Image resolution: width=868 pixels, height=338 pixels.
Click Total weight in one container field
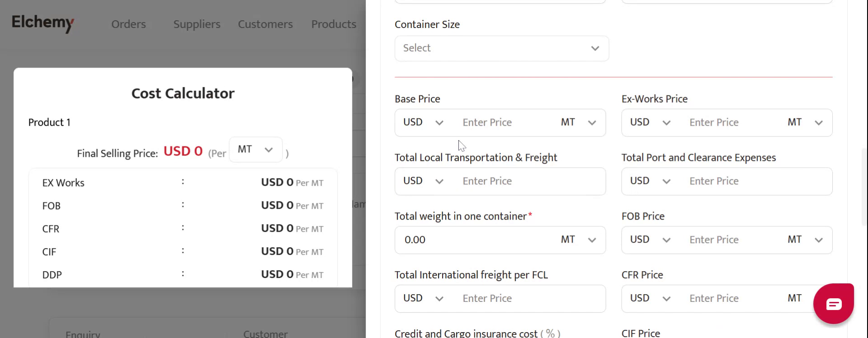[x=475, y=240]
